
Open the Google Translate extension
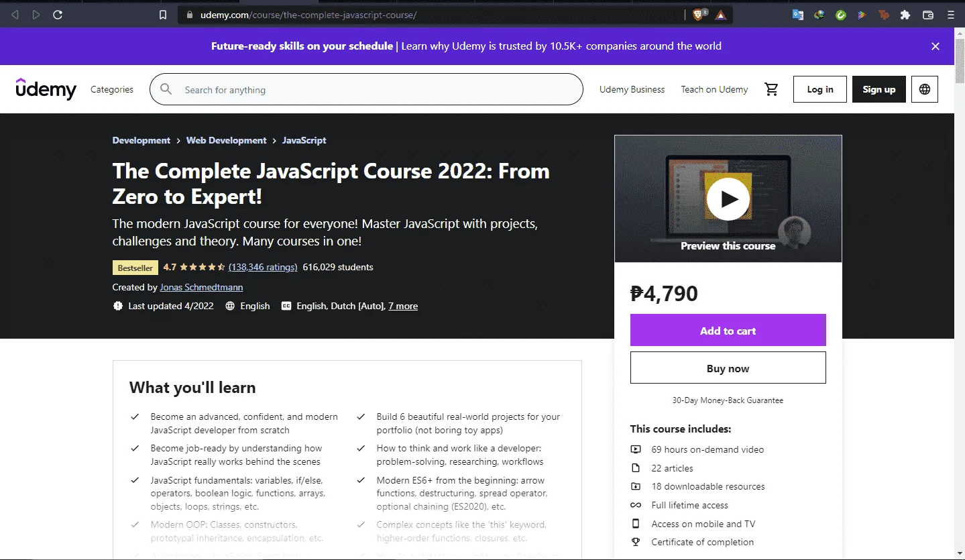point(798,15)
